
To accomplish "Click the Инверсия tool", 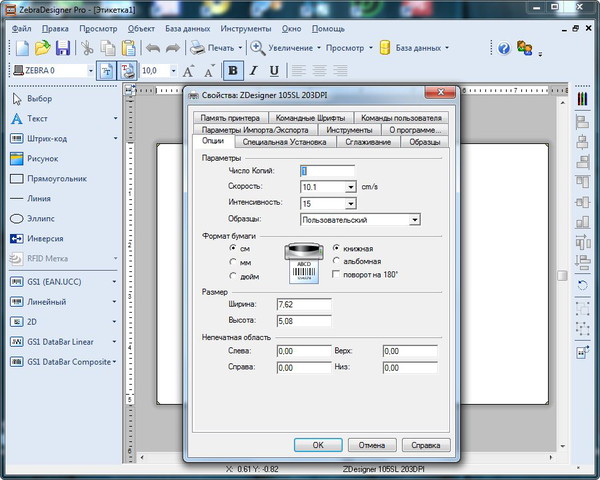I will [45, 238].
